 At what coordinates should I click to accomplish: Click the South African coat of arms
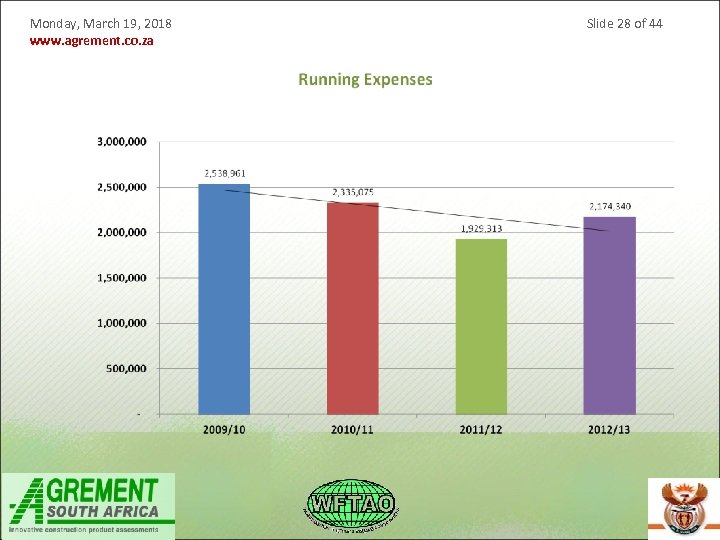(684, 509)
